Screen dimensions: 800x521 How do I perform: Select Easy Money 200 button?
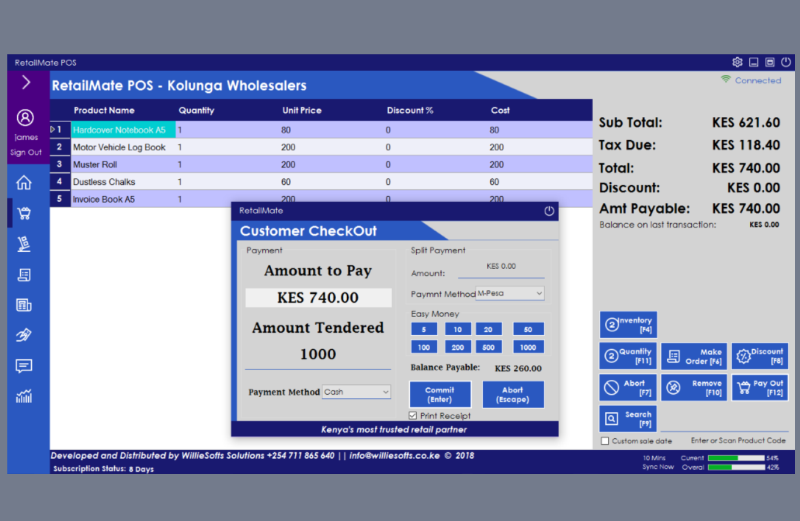(458, 347)
